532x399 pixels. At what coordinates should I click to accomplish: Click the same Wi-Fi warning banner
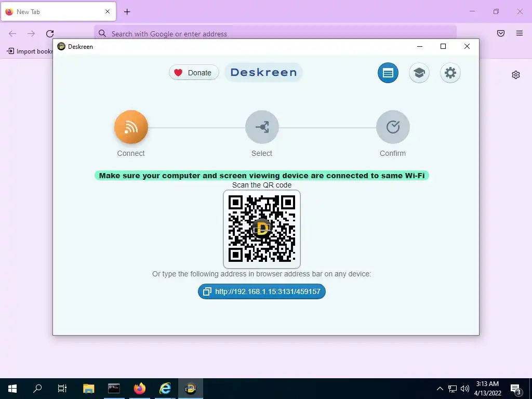click(262, 176)
